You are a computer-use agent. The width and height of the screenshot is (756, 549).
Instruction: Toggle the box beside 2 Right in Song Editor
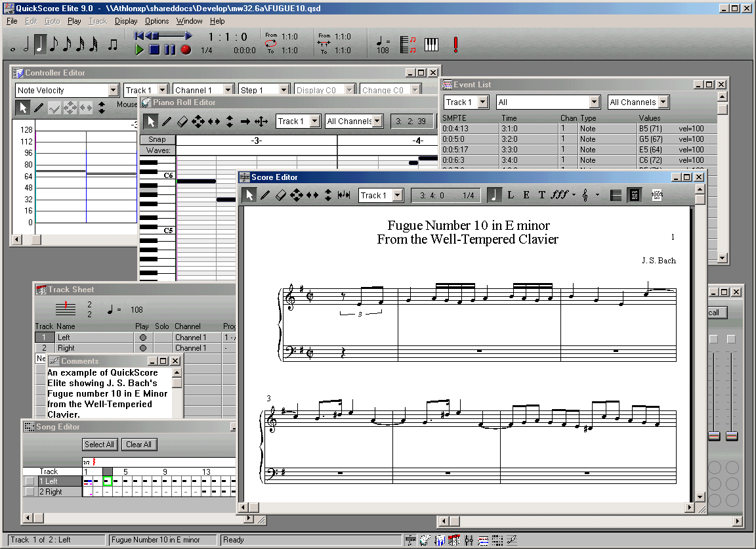30,492
